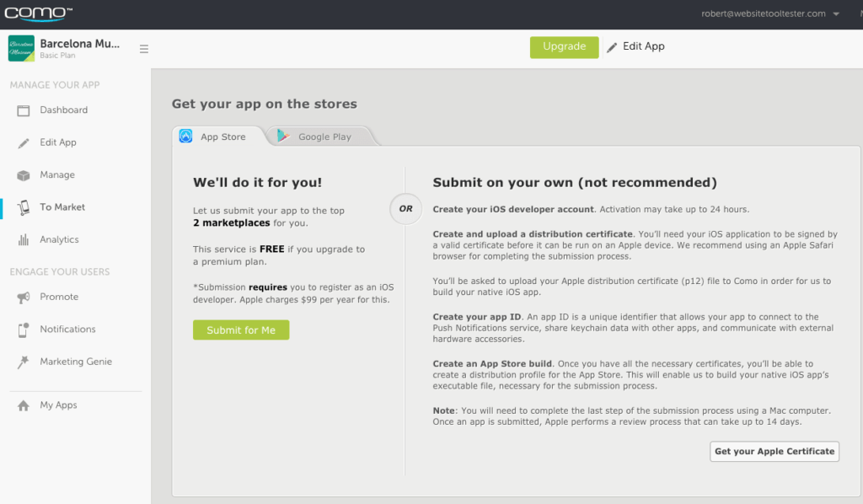This screenshot has width=863, height=504.
Task: Click the My Apps home icon
Action: coord(23,405)
